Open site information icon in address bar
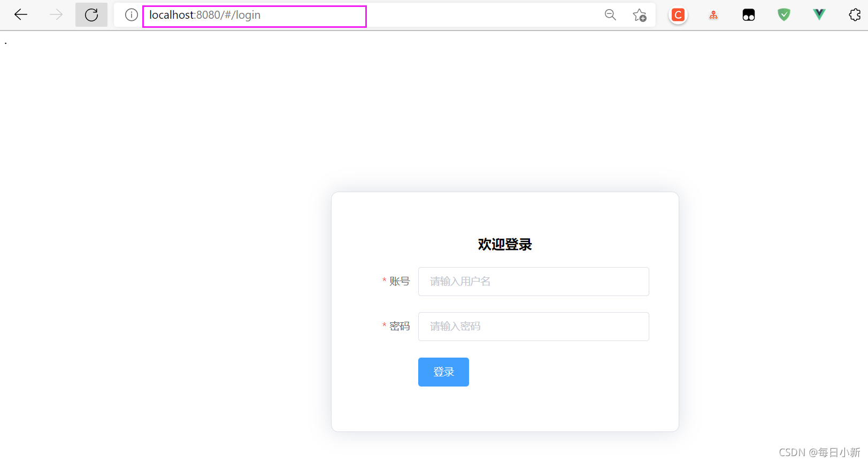This screenshot has width=868, height=462. (131, 15)
